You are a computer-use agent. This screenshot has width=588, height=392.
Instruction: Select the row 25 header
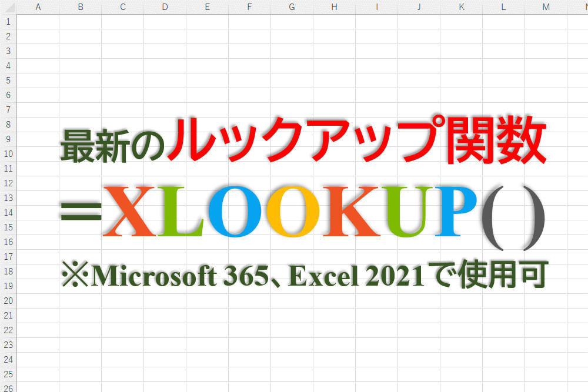(8, 374)
